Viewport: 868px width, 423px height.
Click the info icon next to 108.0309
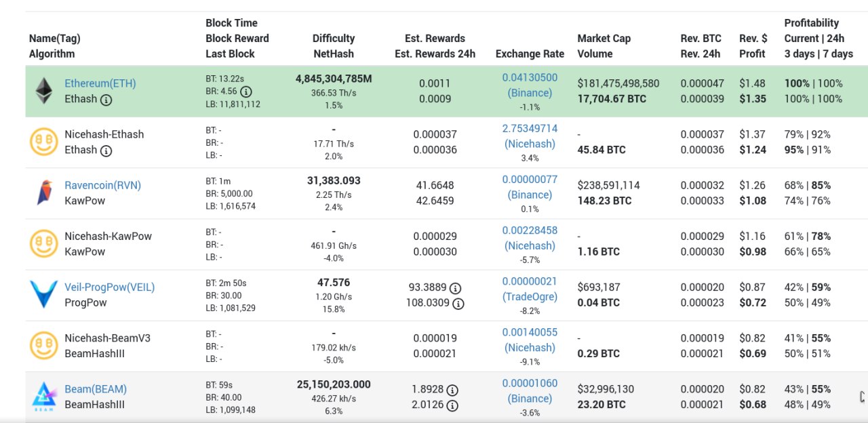click(458, 304)
